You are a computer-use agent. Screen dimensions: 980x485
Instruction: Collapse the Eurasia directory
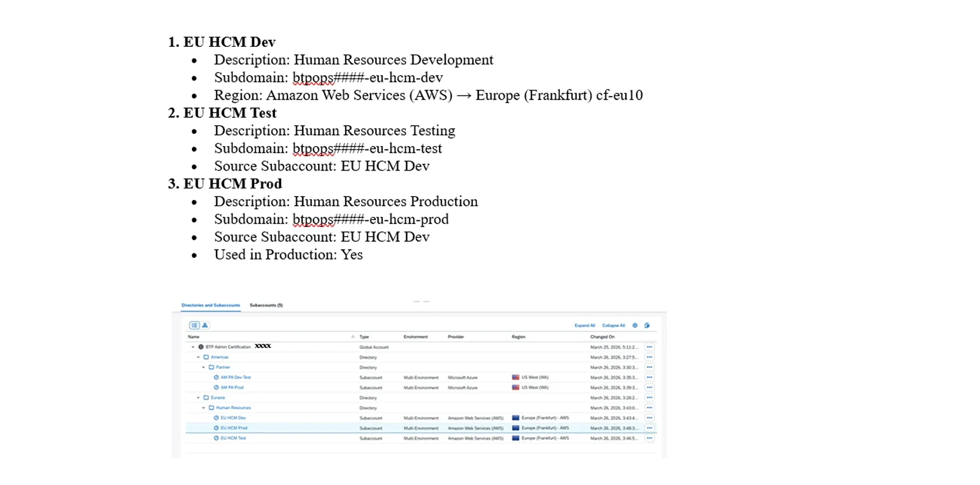pyautogui.click(x=198, y=398)
